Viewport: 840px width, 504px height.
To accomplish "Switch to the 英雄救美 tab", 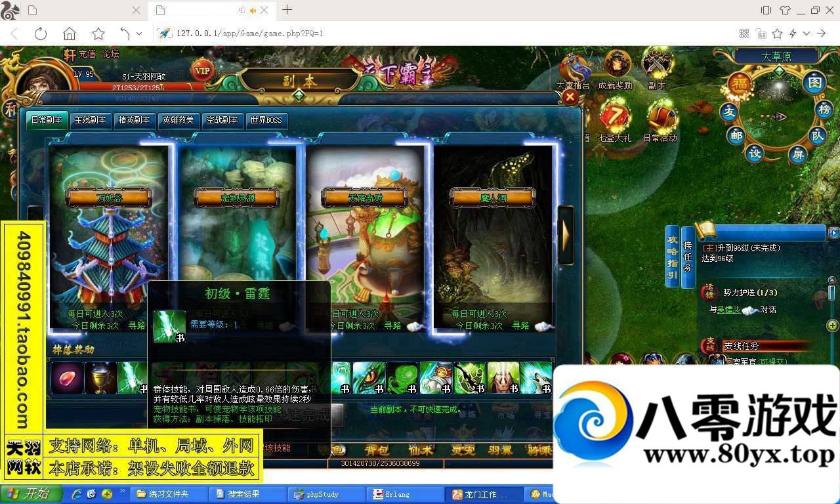I will coord(178,121).
